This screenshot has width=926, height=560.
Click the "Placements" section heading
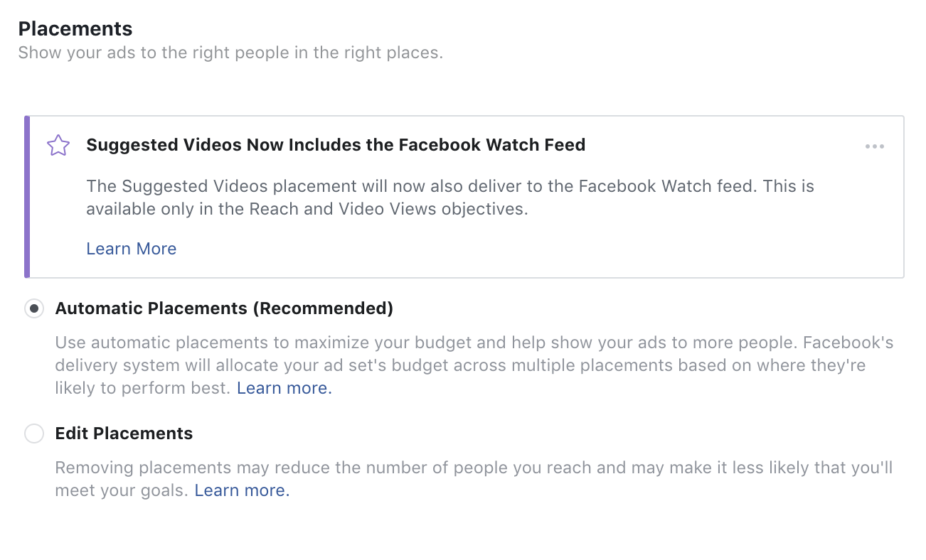tap(75, 29)
